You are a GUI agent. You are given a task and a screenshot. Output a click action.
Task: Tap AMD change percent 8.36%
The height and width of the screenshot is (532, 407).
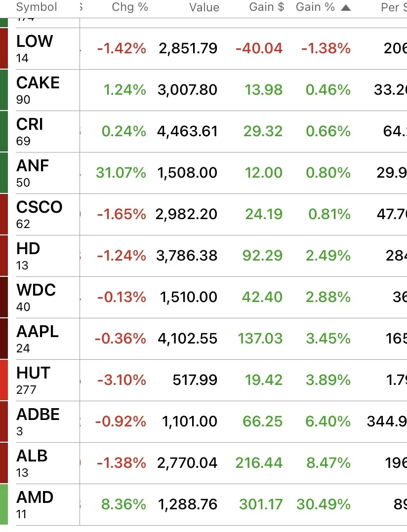[123, 504]
